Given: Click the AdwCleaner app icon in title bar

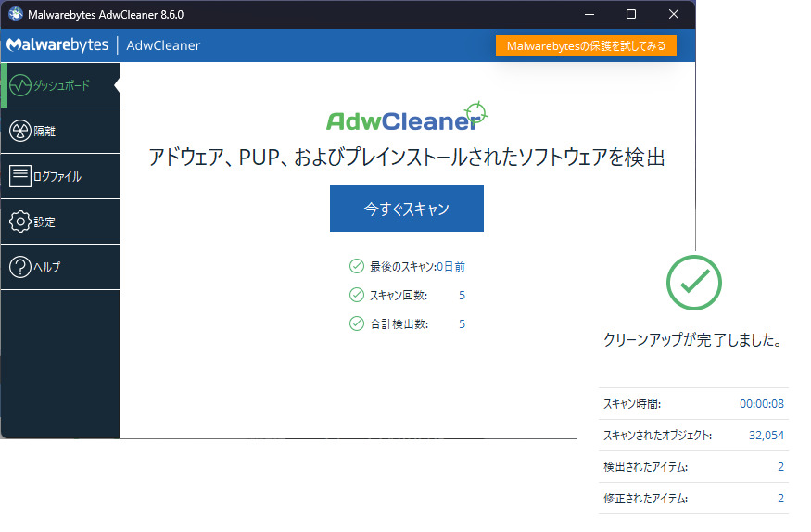Looking at the screenshot, I should click(x=16, y=14).
